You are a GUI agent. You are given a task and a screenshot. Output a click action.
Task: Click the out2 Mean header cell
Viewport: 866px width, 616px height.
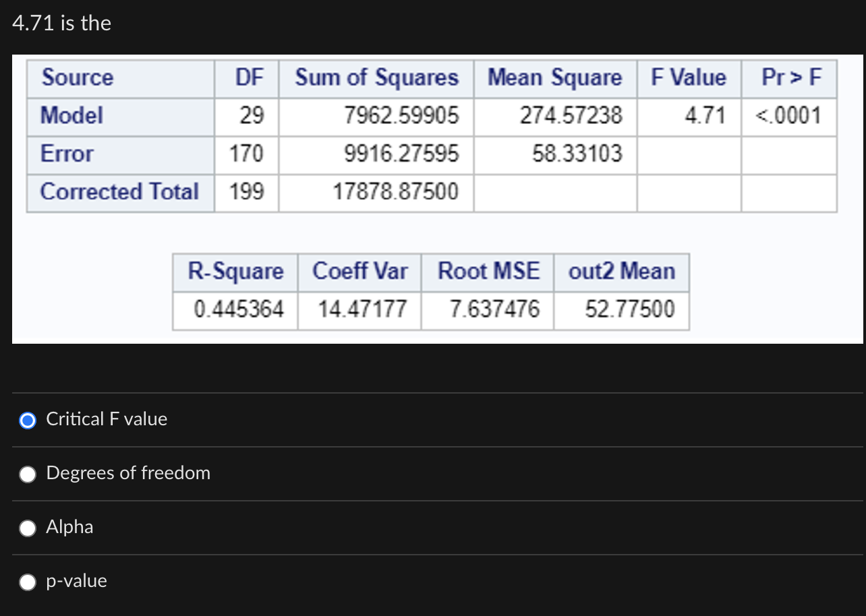(x=621, y=272)
